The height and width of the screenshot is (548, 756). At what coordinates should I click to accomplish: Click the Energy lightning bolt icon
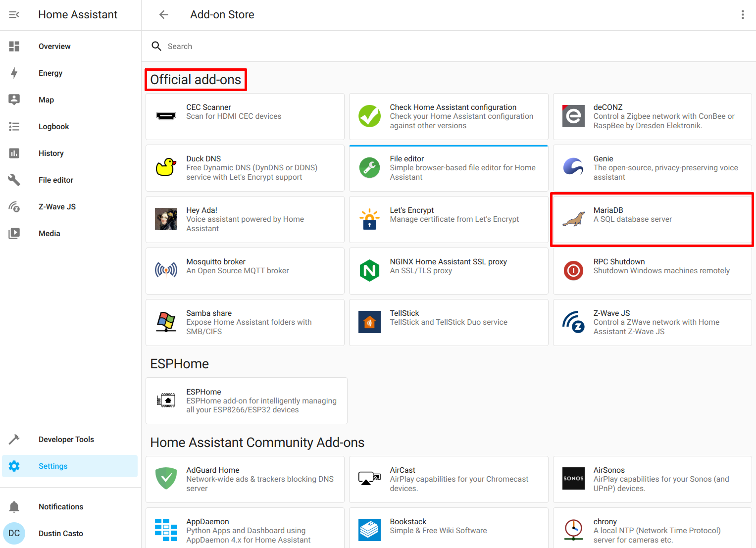pos(14,73)
